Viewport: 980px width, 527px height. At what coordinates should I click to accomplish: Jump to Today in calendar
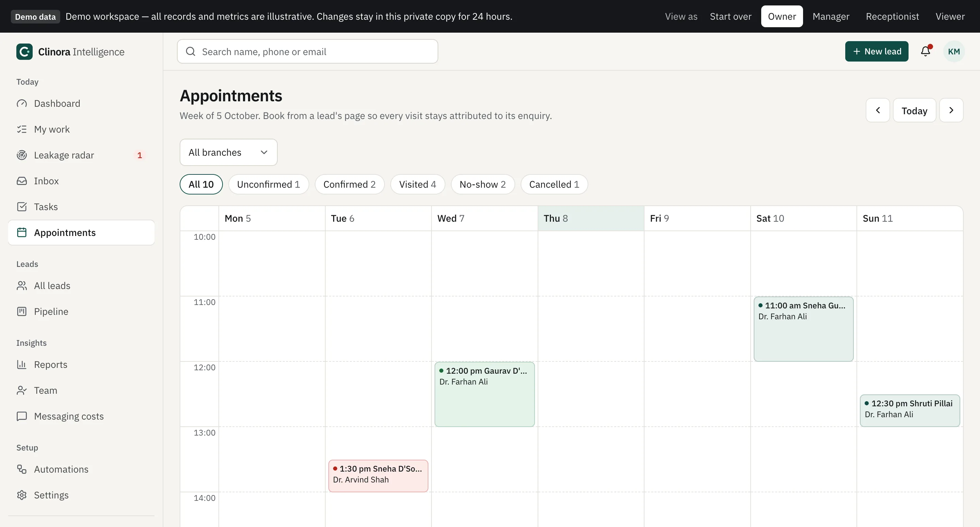click(914, 110)
